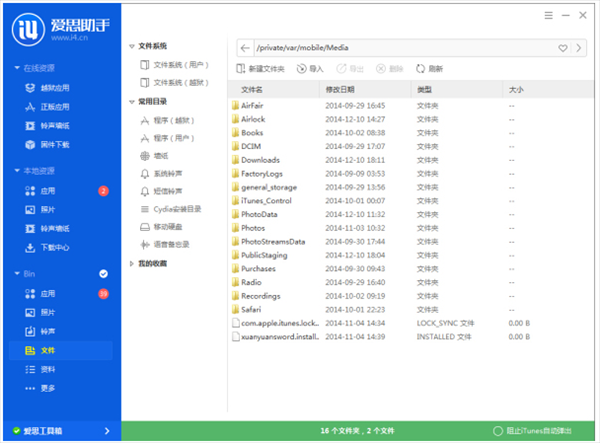The width and height of the screenshot is (600, 443).
Task: Click the path input field
Action: click(404, 48)
